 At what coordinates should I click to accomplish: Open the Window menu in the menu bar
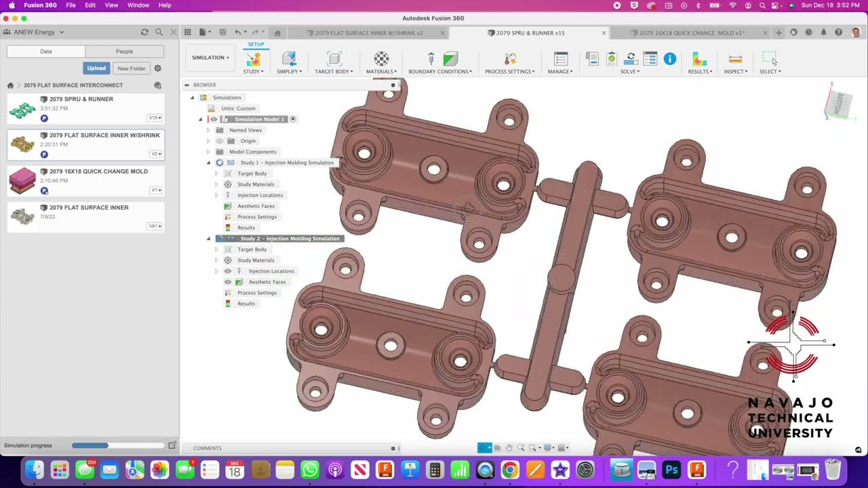coord(138,5)
